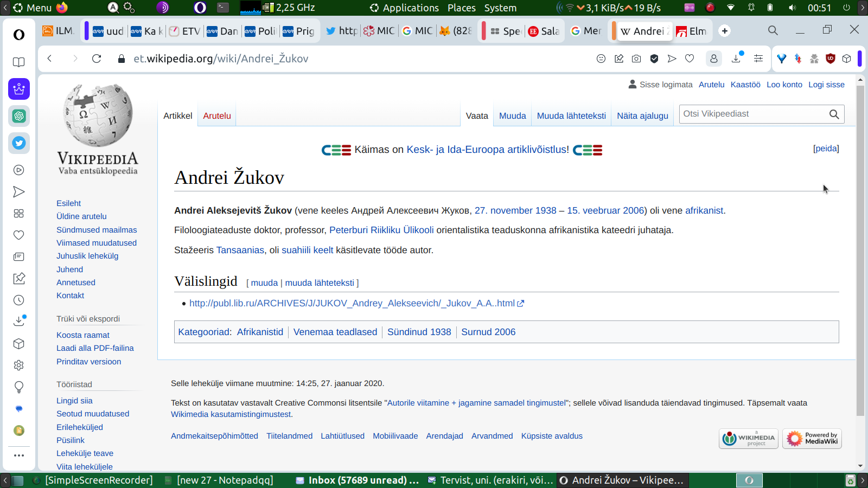Open Speed Dial grid icon in sidebar

click(x=19, y=214)
